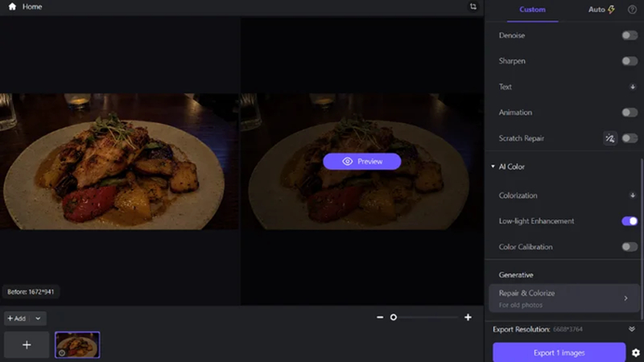Enable the Color Calibration switch
This screenshot has height=362, width=644.
pos(630,247)
